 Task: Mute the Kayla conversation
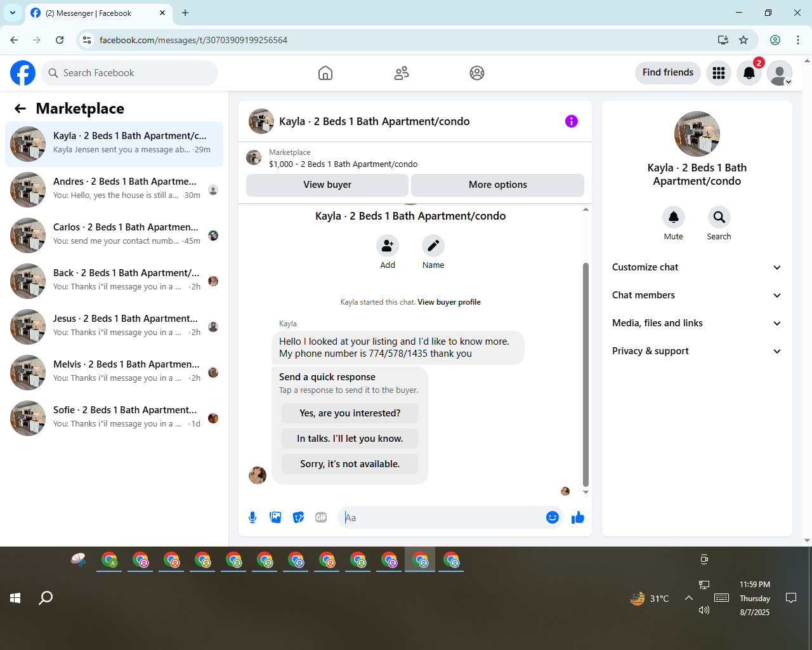[x=674, y=217]
